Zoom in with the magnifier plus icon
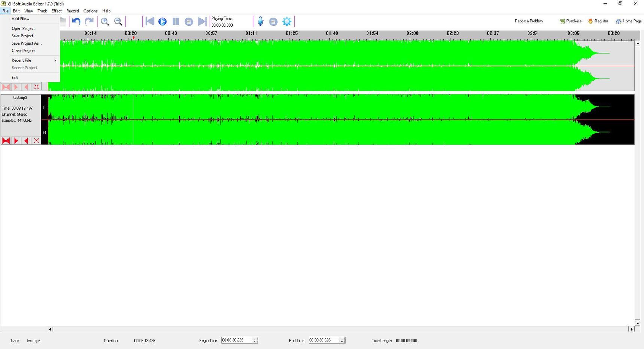 (x=105, y=22)
